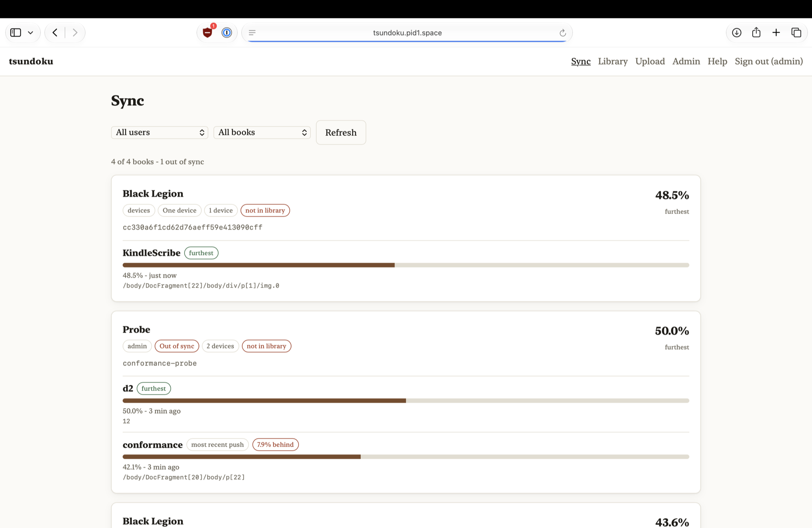Click the d2 device progress bar
The height and width of the screenshot is (528, 812).
pos(406,400)
